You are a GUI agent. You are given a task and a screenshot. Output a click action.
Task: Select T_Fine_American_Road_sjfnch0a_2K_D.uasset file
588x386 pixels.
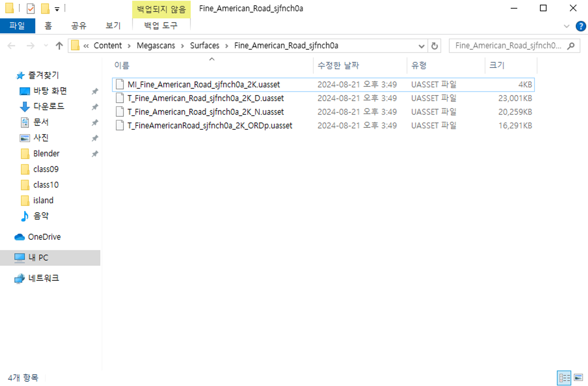coord(323,98)
